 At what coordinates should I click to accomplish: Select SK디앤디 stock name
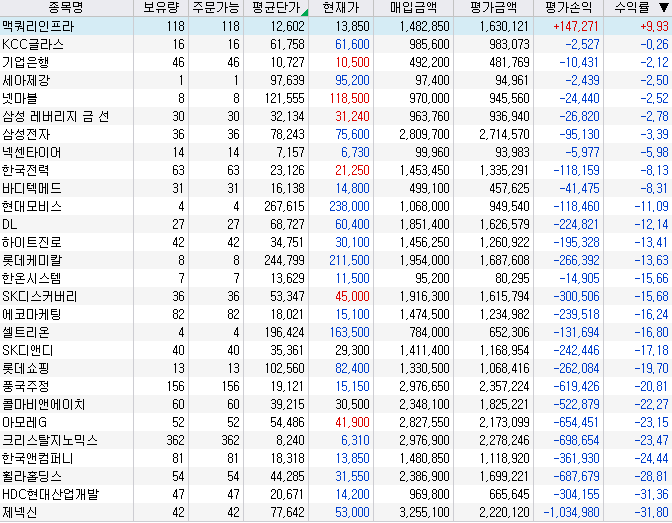(x=27, y=350)
